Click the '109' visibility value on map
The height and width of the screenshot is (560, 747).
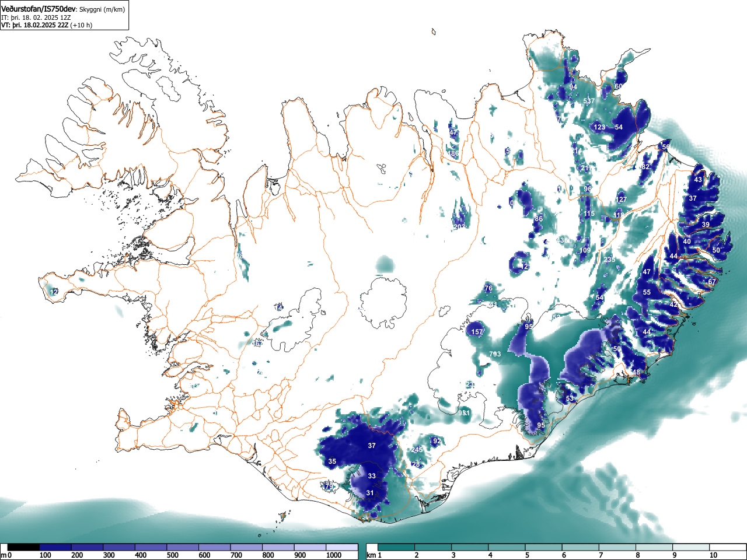tap(585, 250)
